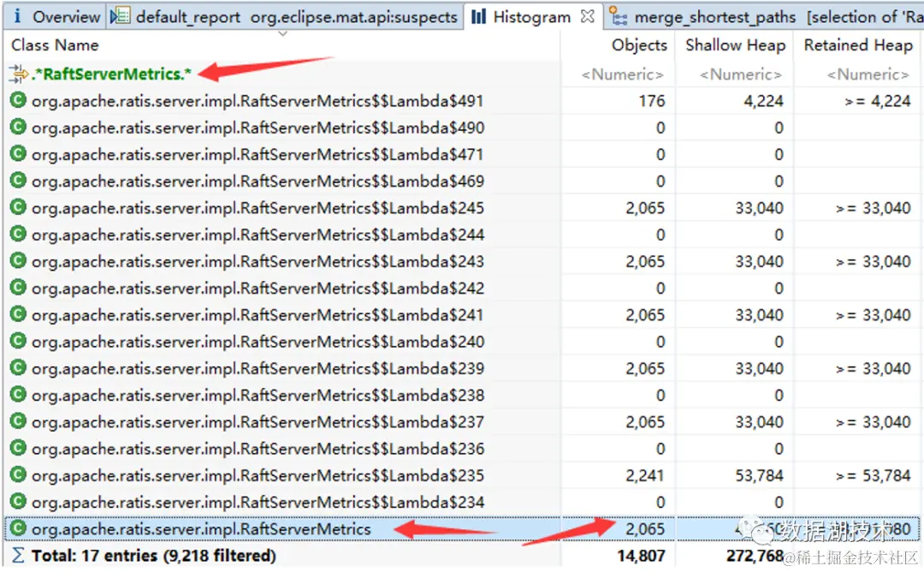Open the merge_shortest_paths tab

[764, 16]
